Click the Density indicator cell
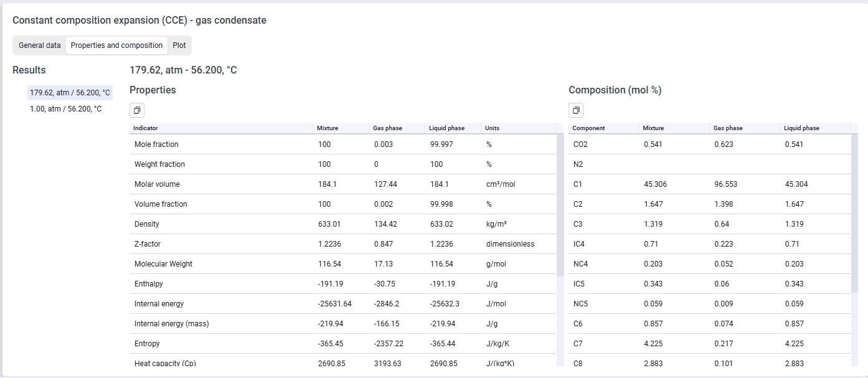Image resolution: width=868 pixels, height=378 pixels. tap(221, 224)
